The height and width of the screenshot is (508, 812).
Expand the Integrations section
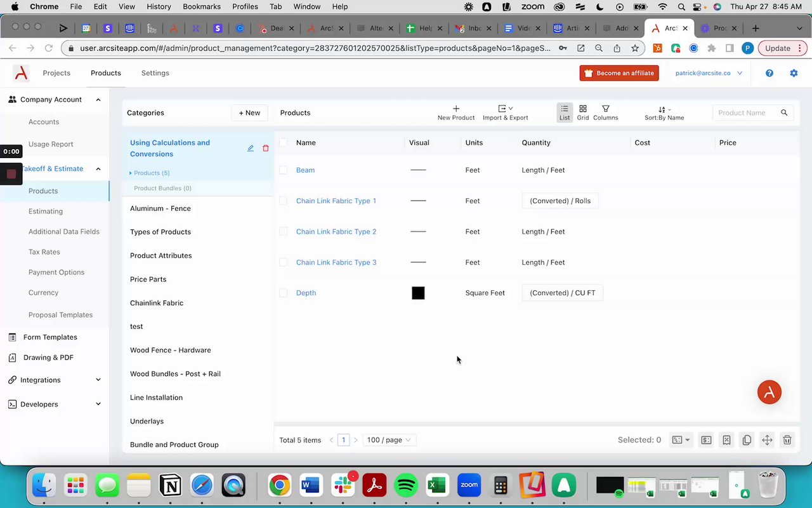click(x=98, y=380)
